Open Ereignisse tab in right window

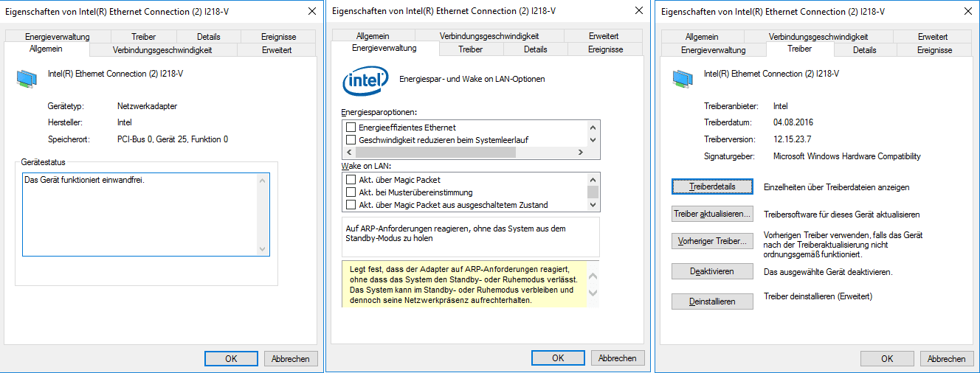(x=935, y=50)
